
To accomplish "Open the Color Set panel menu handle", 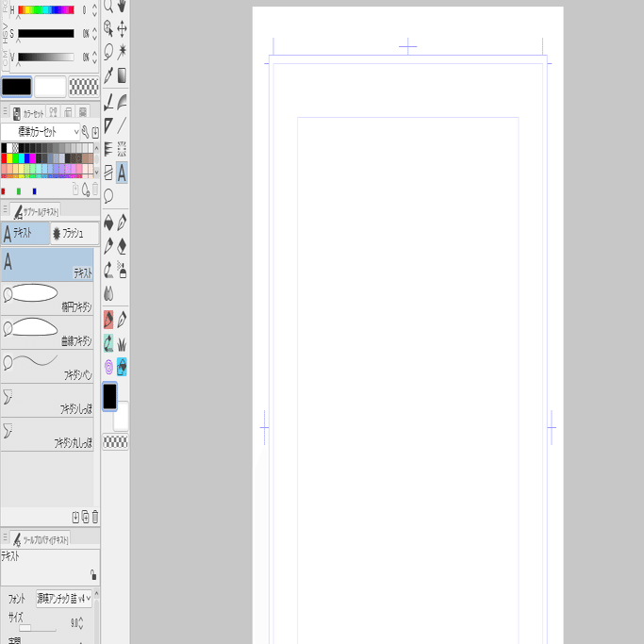I will tap(6, 111).
